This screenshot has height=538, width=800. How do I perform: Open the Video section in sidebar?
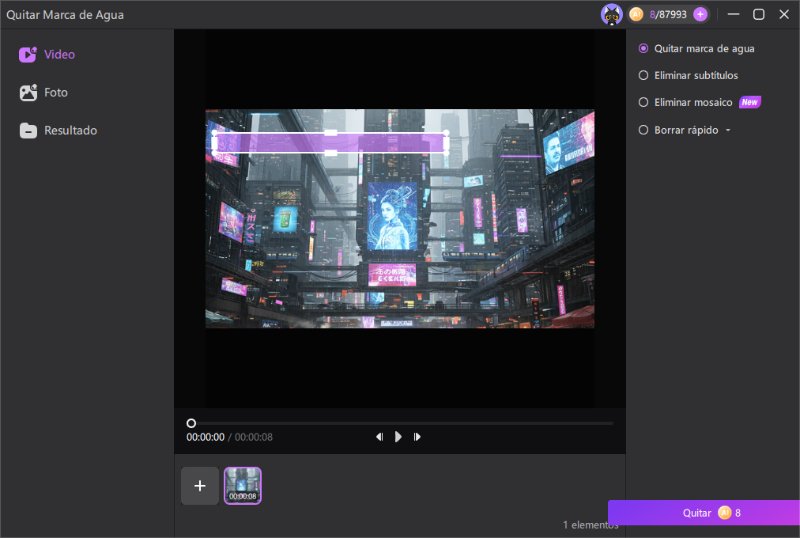(x=47, y=54)
